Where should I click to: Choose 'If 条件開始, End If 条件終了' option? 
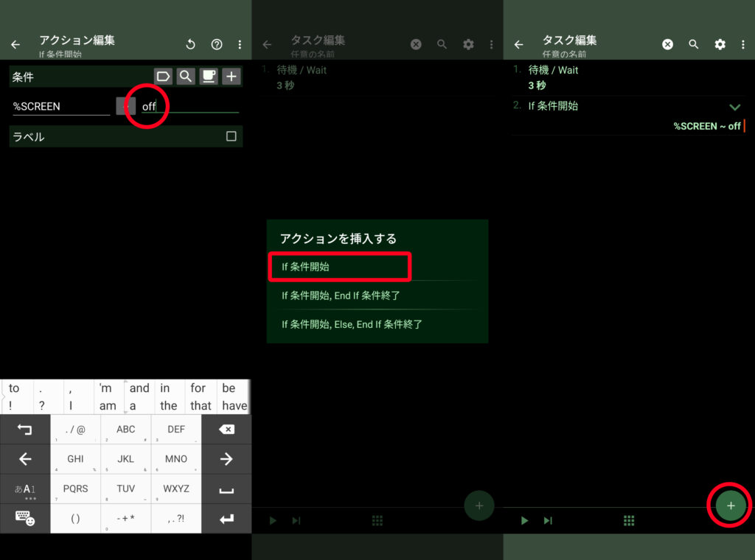point(341,295)
